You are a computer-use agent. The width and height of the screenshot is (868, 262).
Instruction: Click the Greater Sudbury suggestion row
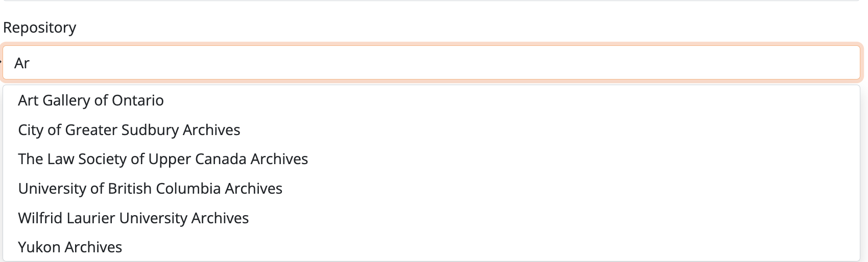129,130
